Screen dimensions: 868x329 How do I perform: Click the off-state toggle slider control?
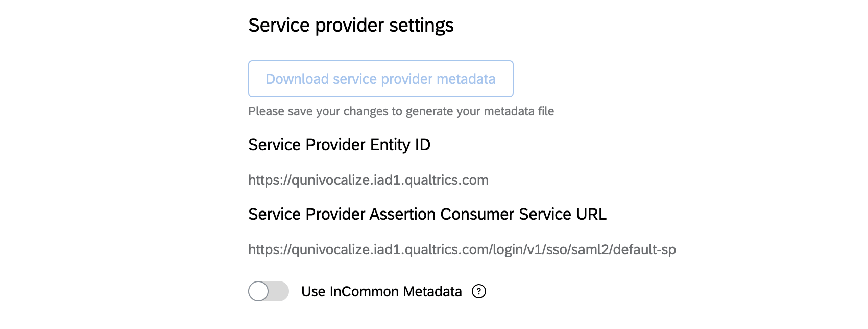coord(268,291)
